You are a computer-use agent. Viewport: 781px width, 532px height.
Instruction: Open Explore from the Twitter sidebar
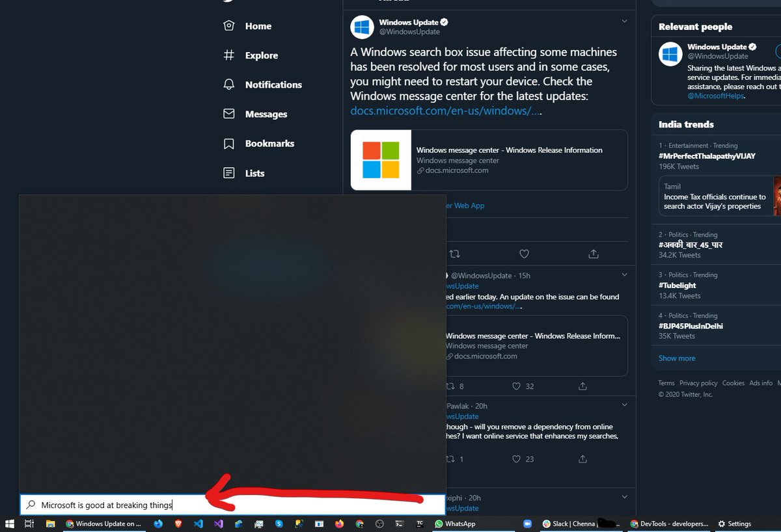256,55
